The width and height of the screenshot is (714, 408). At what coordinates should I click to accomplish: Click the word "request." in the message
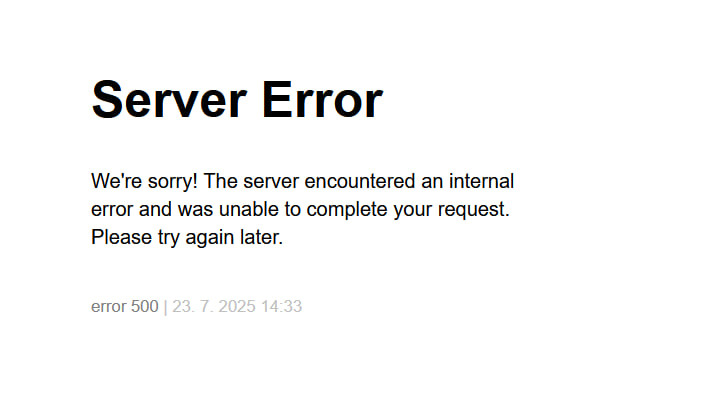(x=474, y=210)
